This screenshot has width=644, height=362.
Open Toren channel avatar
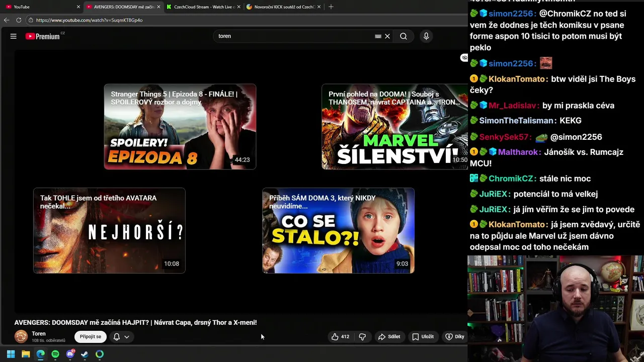(x=21, y=336)
